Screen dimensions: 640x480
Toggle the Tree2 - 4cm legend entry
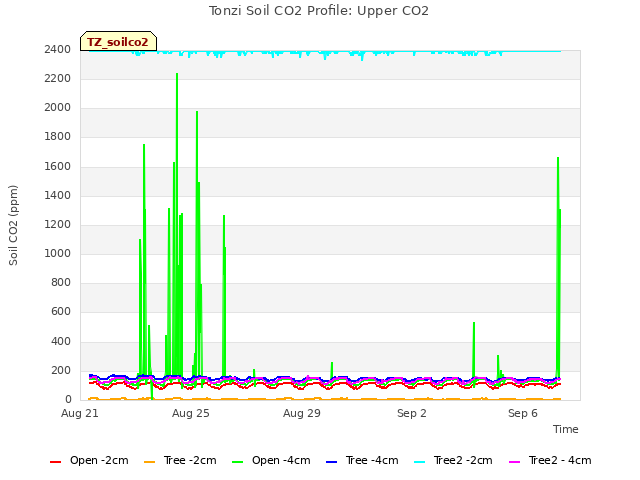point(550,461)
